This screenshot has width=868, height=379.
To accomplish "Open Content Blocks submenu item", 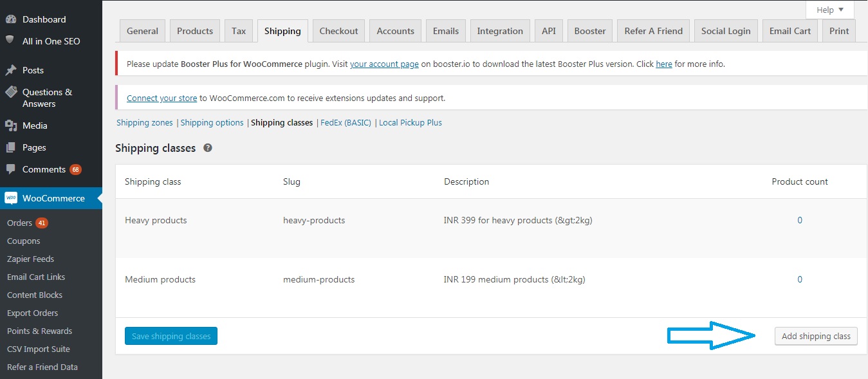I will (x=35, y=295).
